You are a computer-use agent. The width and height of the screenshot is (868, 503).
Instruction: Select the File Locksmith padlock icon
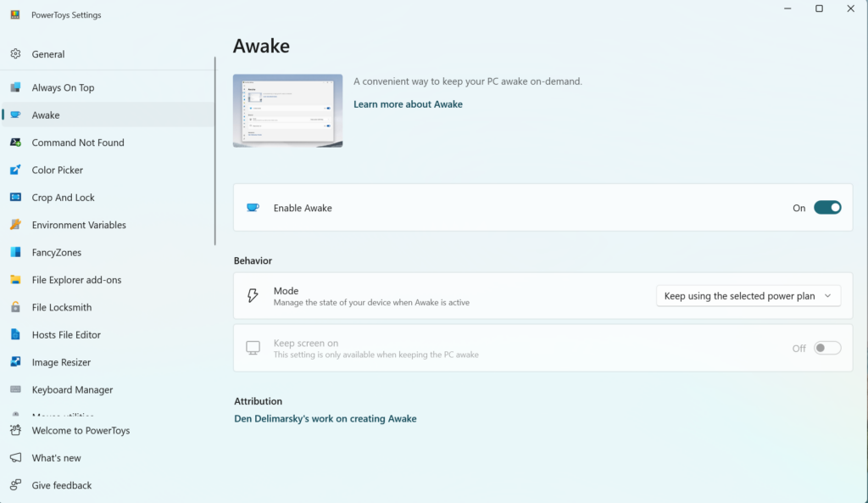[17, 307]
